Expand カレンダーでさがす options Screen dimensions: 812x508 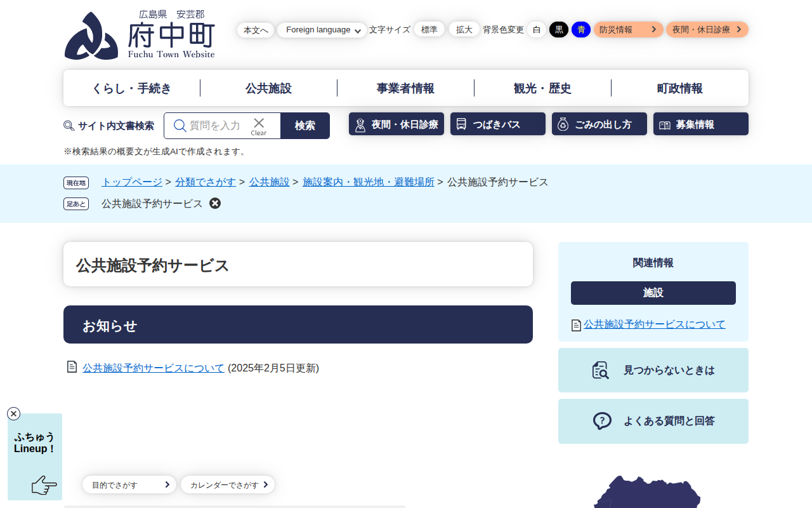coord(227,484)
